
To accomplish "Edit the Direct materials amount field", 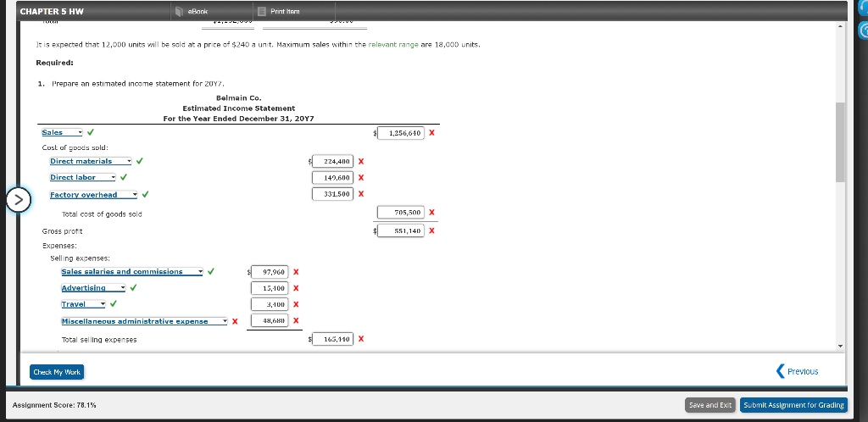I will (x=332, y=162).
